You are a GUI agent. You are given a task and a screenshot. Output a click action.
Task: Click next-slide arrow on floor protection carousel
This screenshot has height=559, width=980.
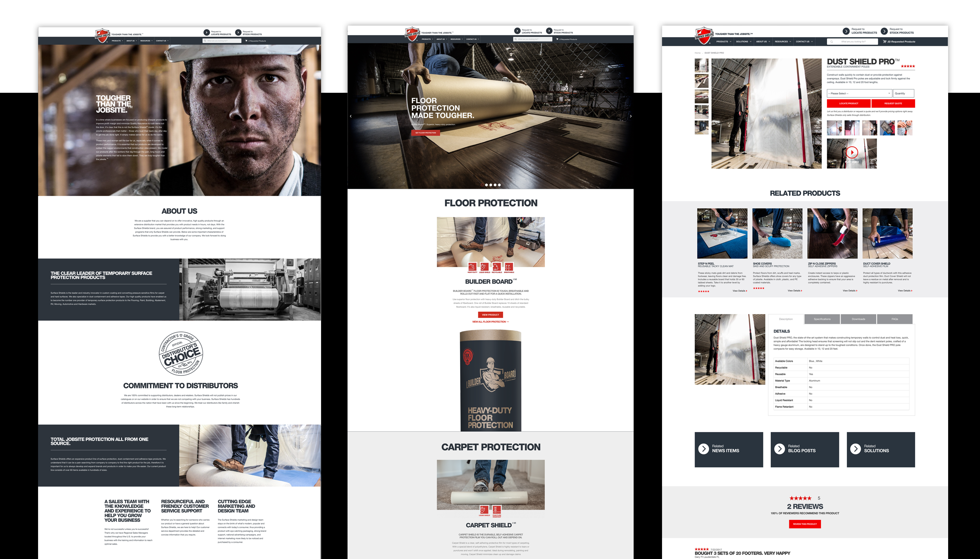pyautogui.click(x=631, y=116)
